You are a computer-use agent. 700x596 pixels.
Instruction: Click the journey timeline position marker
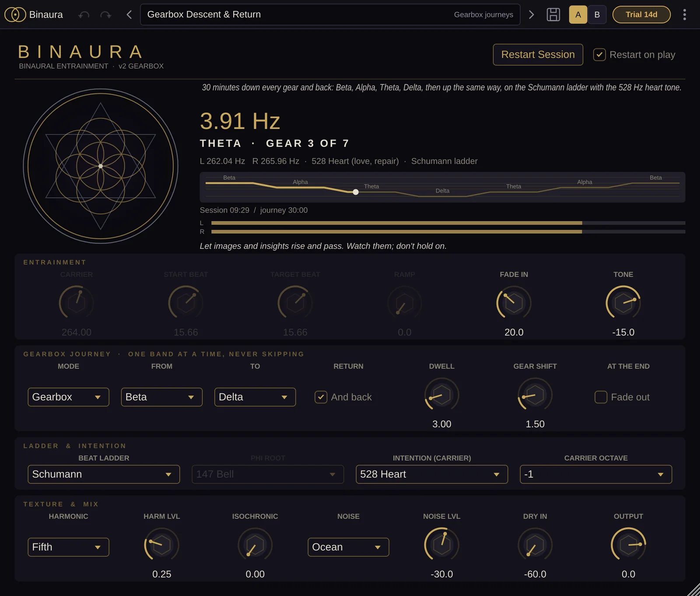pos(356,192)
